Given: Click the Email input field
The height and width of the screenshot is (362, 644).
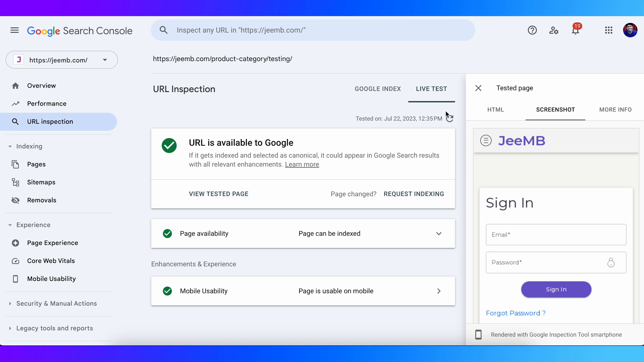Looking at the screenshot, I should (x=556, y=235).
